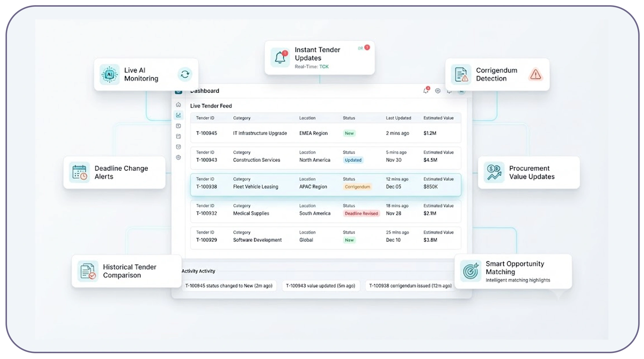This screenshot has height=359, width=644.
Task: Open Historical Tender Comparison card label
Action: [x=129, y=271]
